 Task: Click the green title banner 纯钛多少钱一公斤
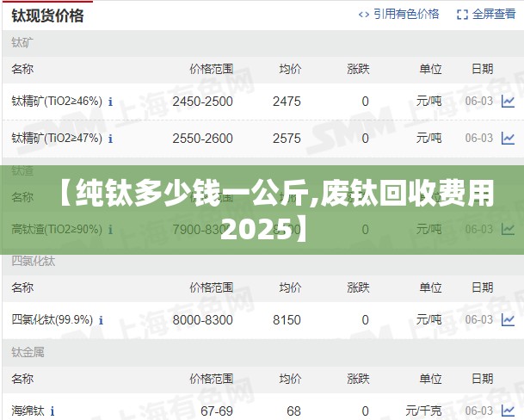click(262, 210)
